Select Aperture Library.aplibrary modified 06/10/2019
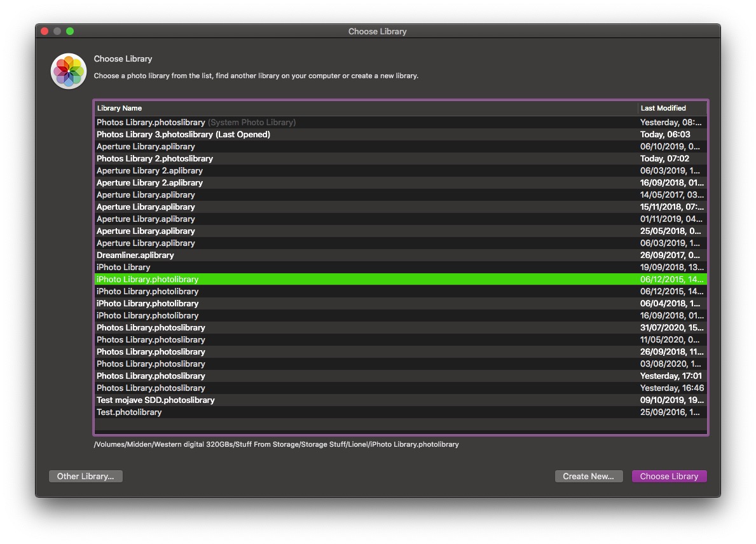 point(401,146)
